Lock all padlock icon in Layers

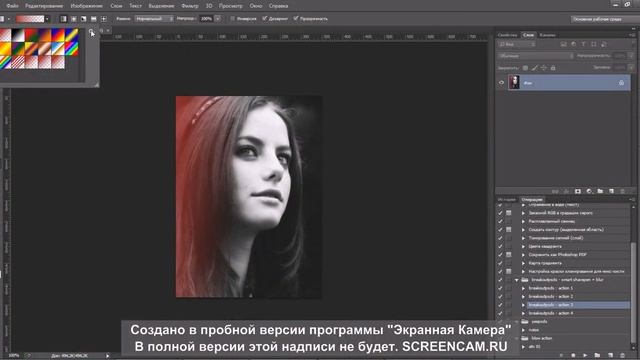click(x=553, y=68)
